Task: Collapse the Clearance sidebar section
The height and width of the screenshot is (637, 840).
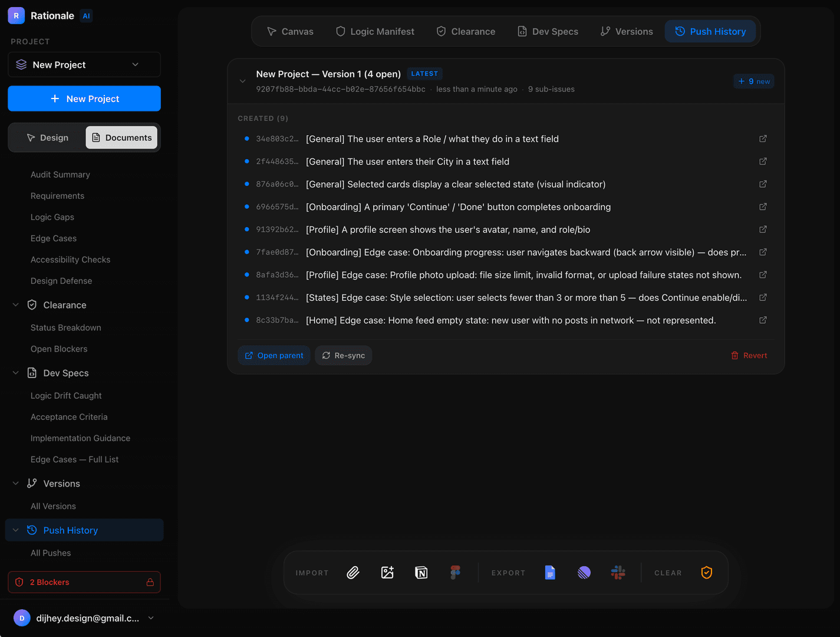Action: [x=16, y=305]
